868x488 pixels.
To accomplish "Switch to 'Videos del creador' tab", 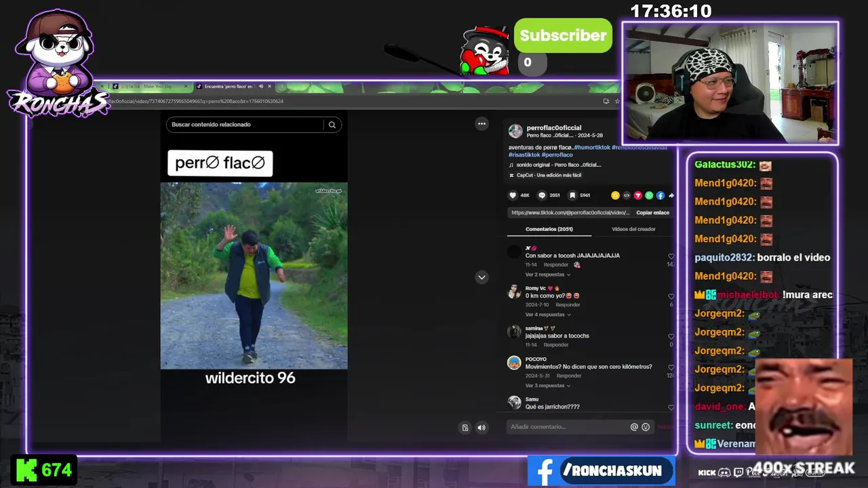I will tap(633, 229).
